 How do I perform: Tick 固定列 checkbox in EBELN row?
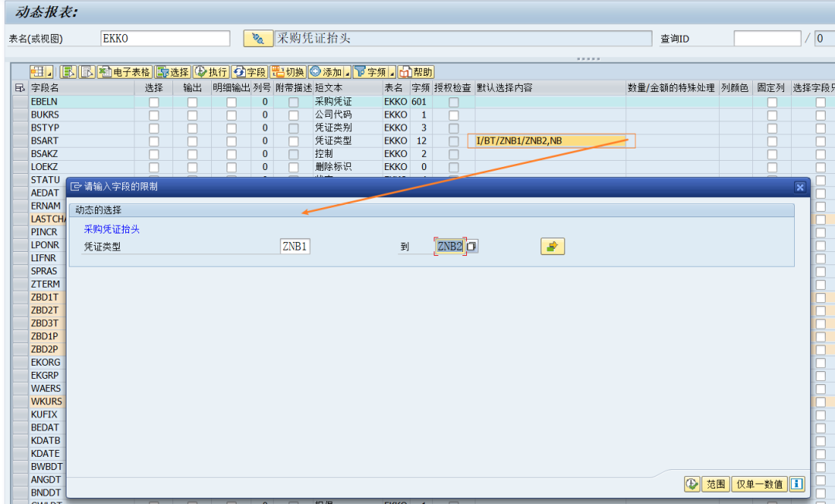pos(772,102)
